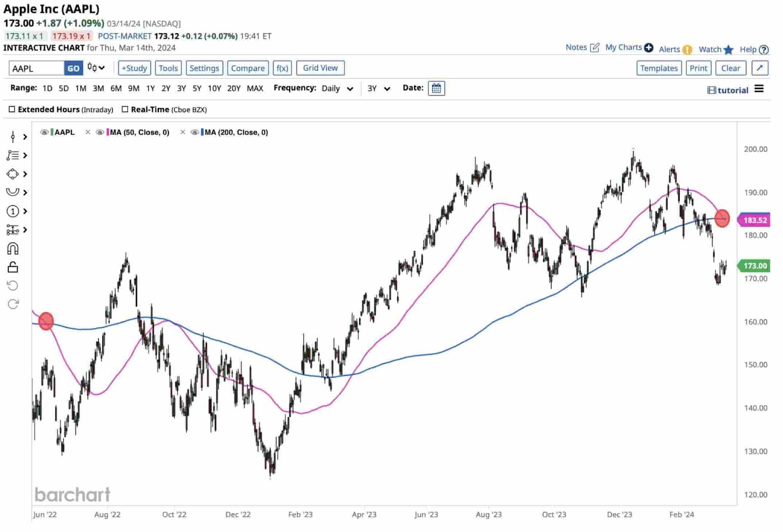Click the GO button
The width and height of the screenshot is (783, 532).
pyautogui.click(x=73, y=68)
